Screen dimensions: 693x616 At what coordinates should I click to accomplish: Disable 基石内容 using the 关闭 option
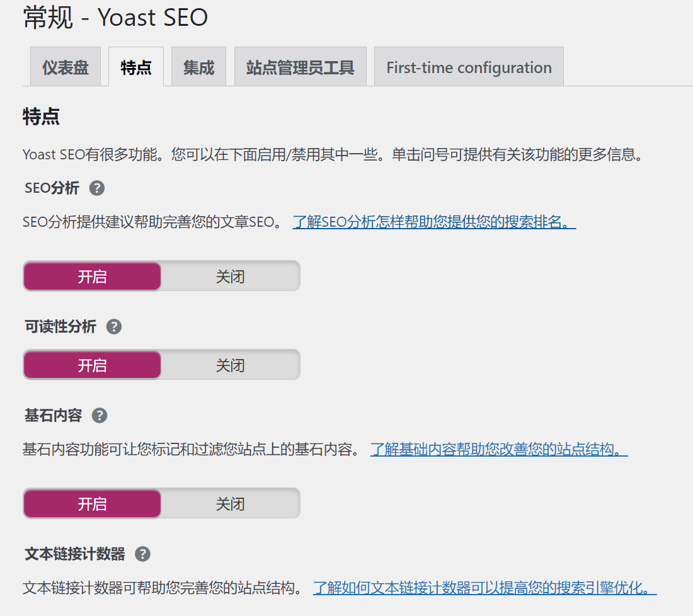[x=230, y=503]
